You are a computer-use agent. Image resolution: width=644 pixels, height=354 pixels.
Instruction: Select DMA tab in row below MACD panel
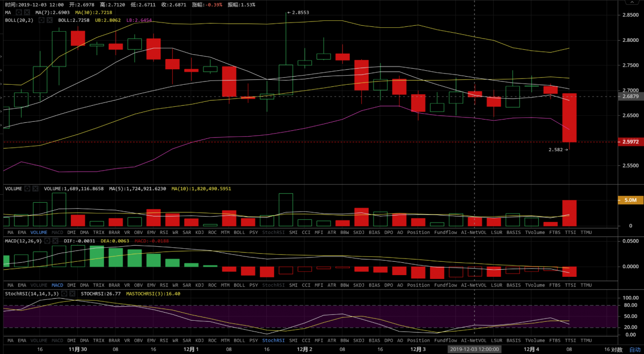click(x=85, y=285)
